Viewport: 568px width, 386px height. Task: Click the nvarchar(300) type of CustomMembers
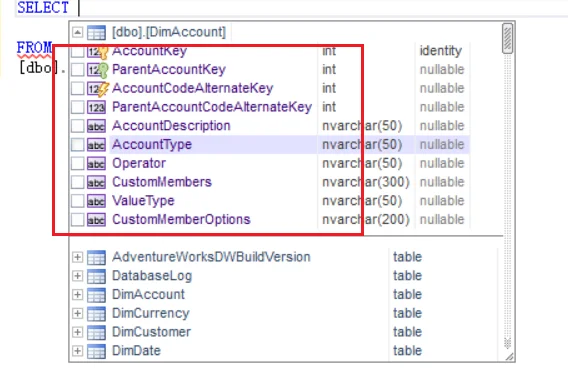point(366,182)
